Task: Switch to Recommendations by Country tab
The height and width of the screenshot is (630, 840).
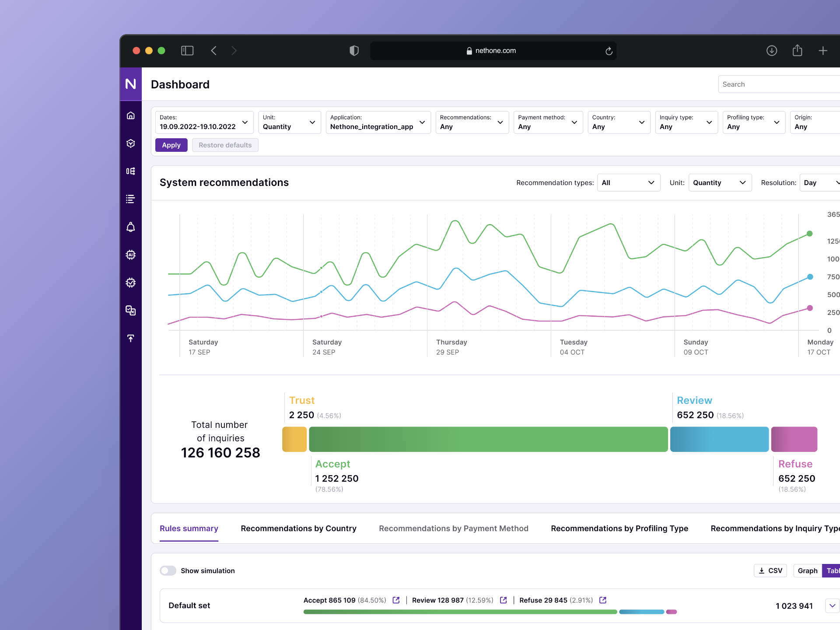Action: coord(298,528)
